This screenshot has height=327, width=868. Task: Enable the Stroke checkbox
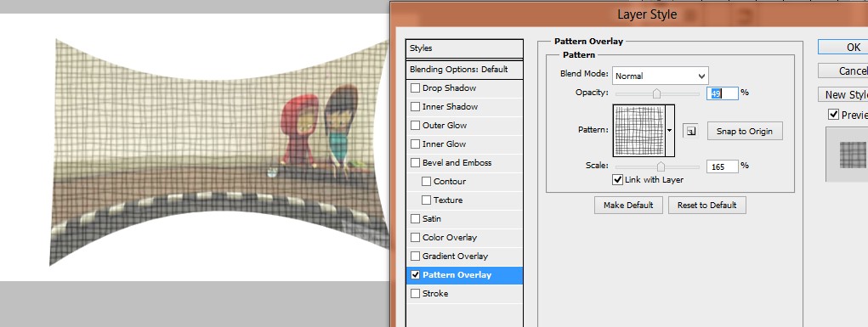(415, 294)
